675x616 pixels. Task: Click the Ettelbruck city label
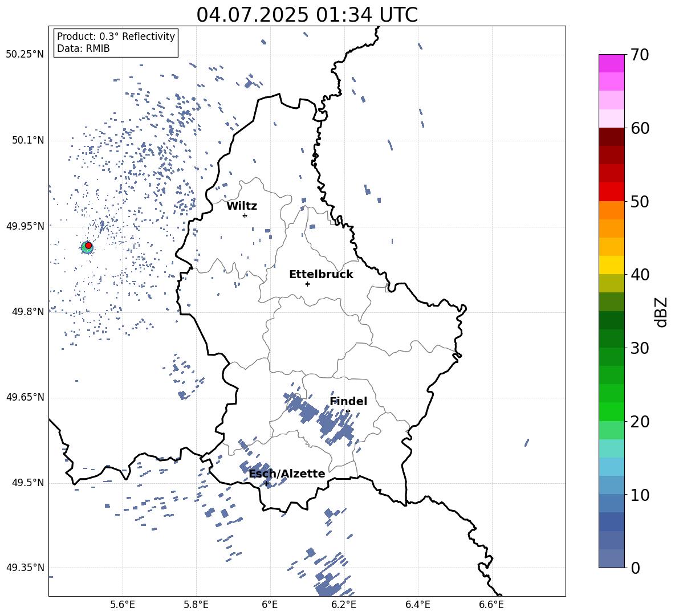pos(321,275)
